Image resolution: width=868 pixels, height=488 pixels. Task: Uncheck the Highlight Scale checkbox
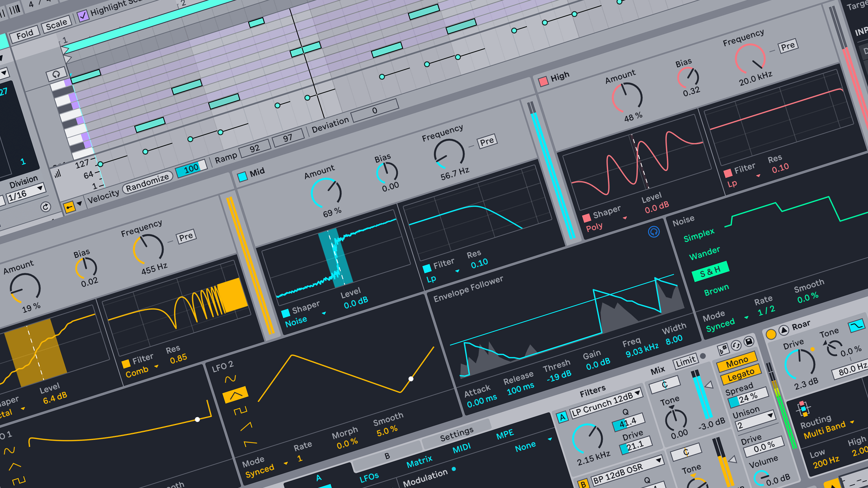point(83,15)
